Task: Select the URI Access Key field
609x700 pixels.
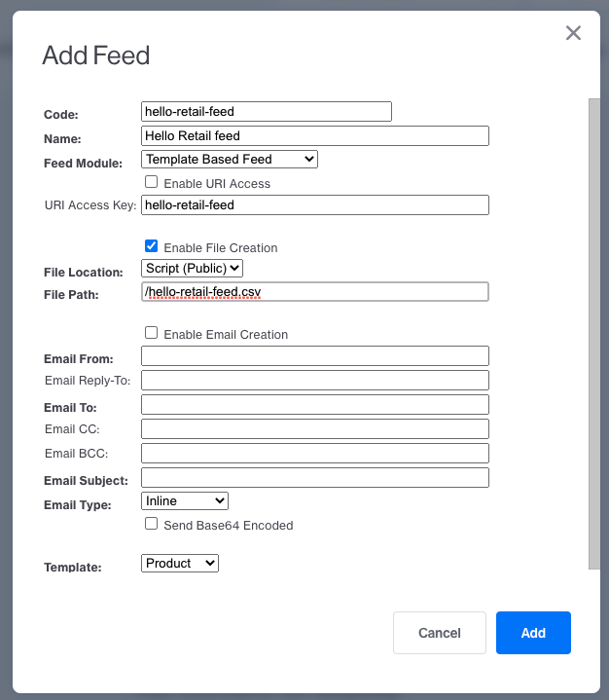Action: click(314, 204)
